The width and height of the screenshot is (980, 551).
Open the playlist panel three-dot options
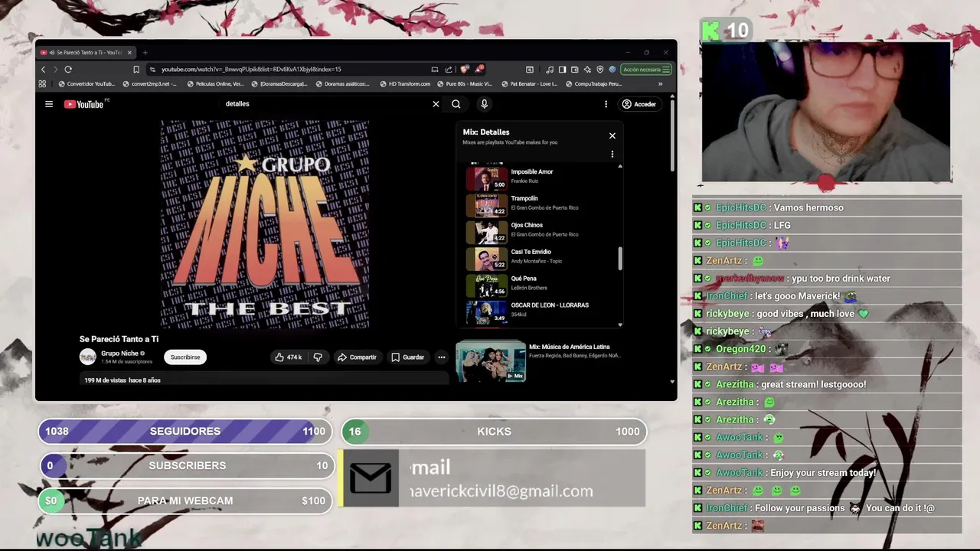612,154
